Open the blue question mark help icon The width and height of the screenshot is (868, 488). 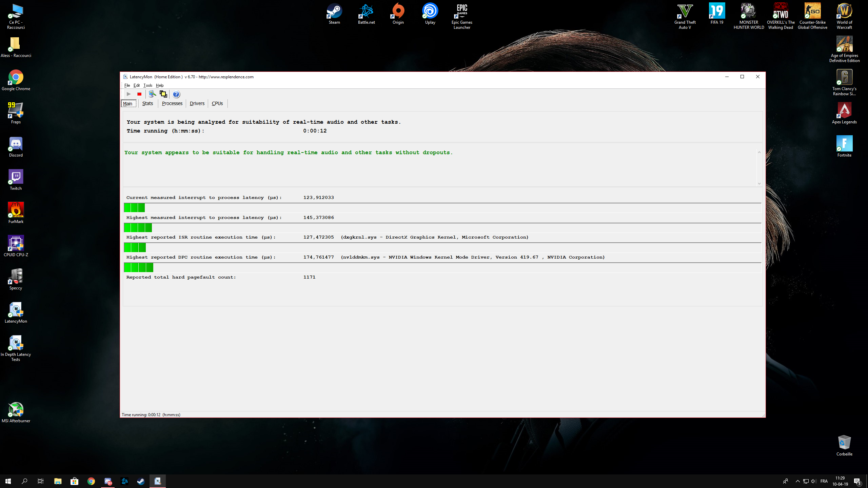pos(176,94)
